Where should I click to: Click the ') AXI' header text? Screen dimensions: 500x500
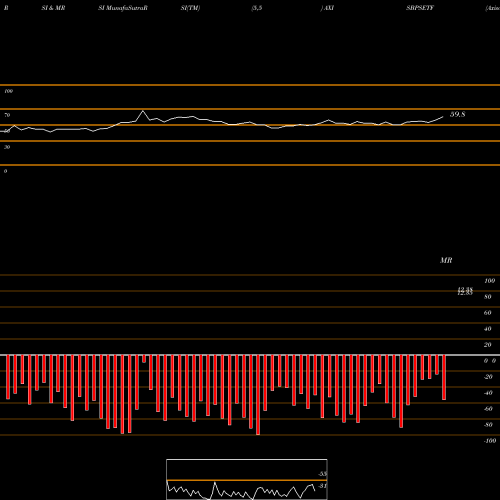point(327,8)
